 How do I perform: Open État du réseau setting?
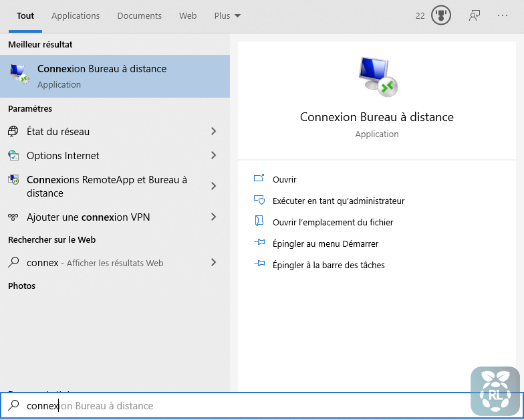pos(115,131)
